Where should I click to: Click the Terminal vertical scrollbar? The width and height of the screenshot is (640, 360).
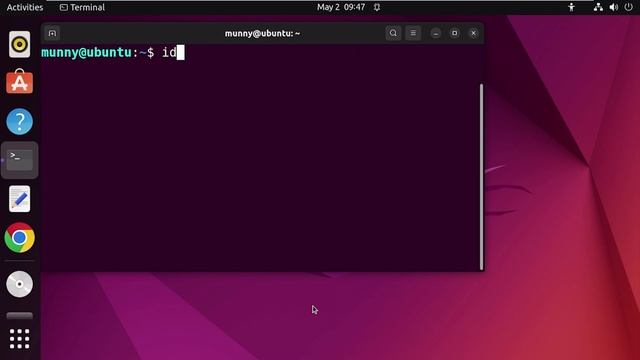(482, 177)
